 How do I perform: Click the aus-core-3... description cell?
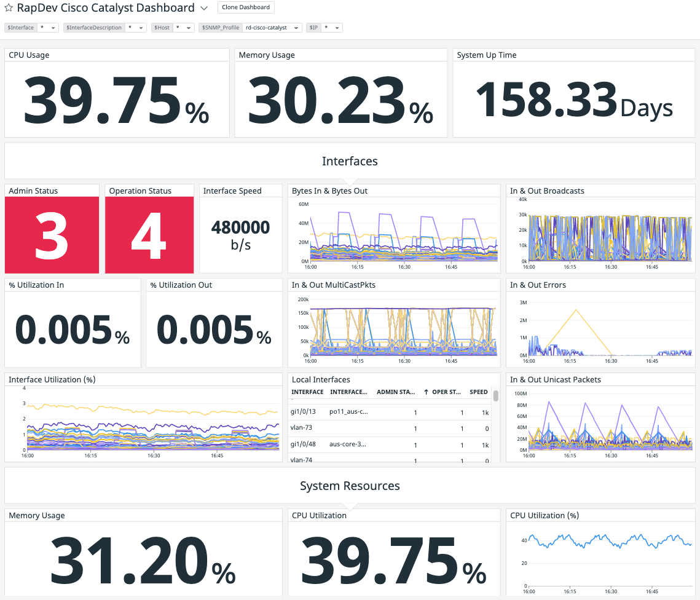[348, 444]
